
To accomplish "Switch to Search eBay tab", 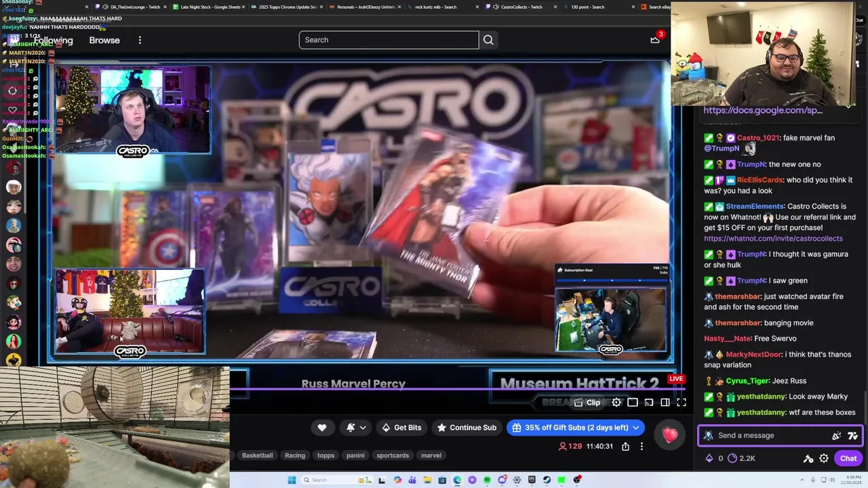I will pyautogui.click(x=655, y=7).
